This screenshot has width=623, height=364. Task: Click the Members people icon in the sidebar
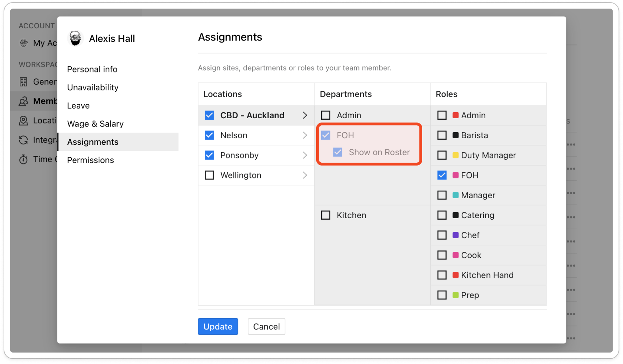point(23,101)
